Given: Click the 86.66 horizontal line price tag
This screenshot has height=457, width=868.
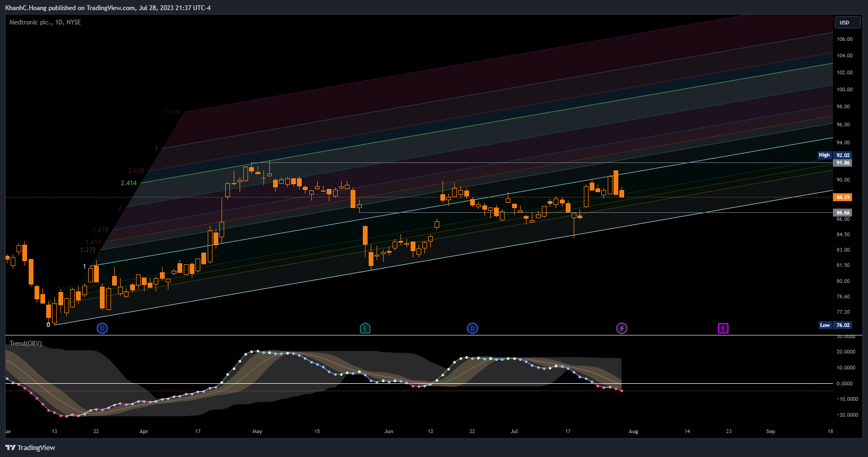Looking at the screenshot, I should pyautogui.click(x=843, y=212).
